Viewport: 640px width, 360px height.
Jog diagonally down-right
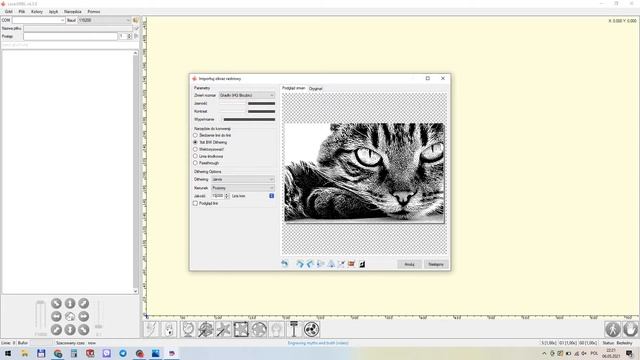pyautogui.click(x=84, y=329)
